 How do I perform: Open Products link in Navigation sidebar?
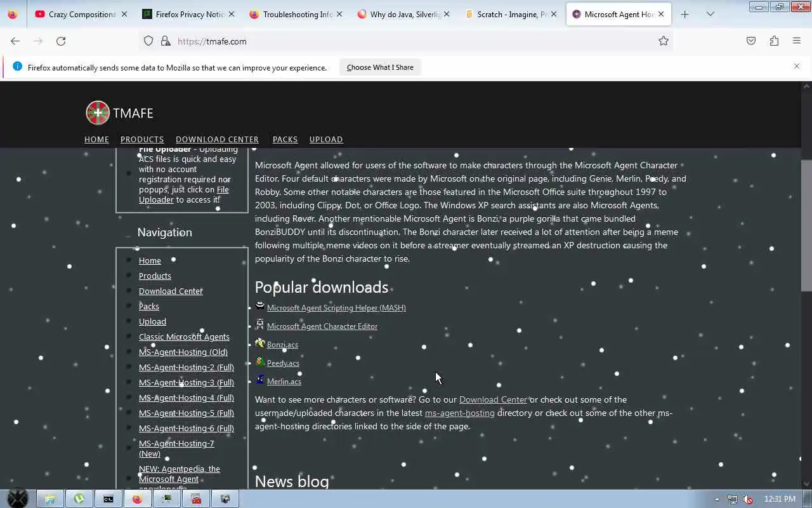click(155, 276)
